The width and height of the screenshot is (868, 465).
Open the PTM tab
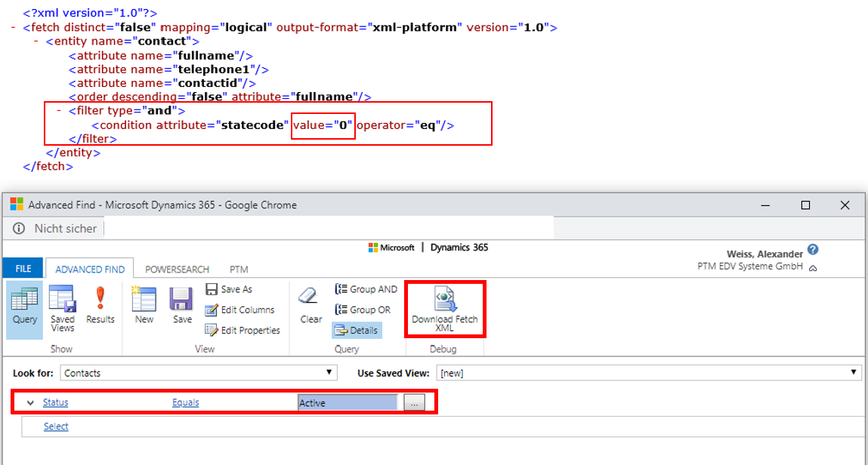(239, 269)
